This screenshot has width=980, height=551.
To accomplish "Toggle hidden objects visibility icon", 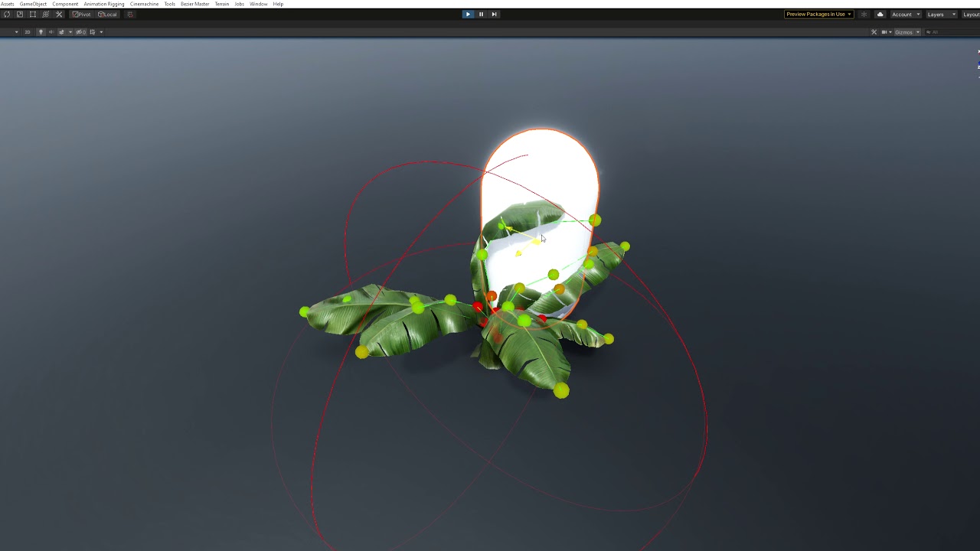I will 80,32.
